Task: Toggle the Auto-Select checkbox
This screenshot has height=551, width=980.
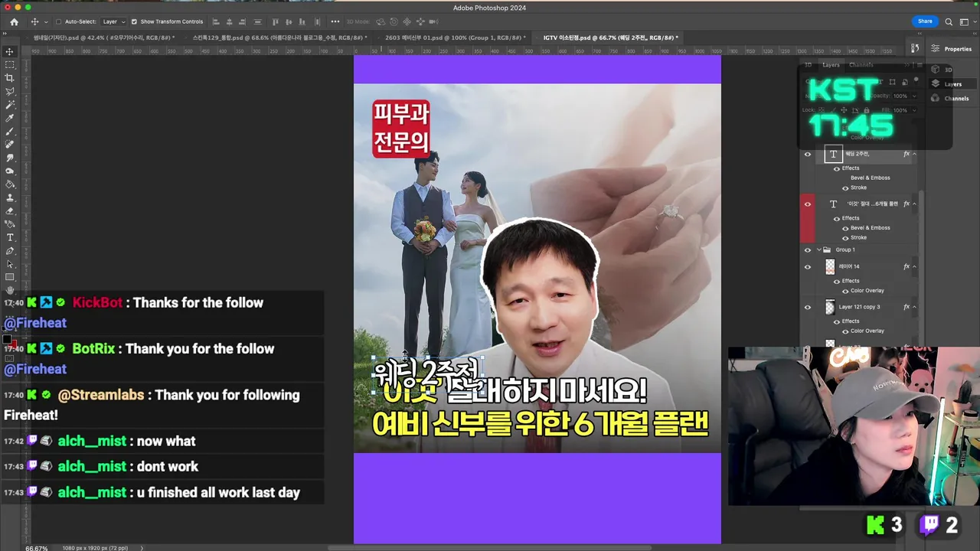Action: click(x=58, y=21)
